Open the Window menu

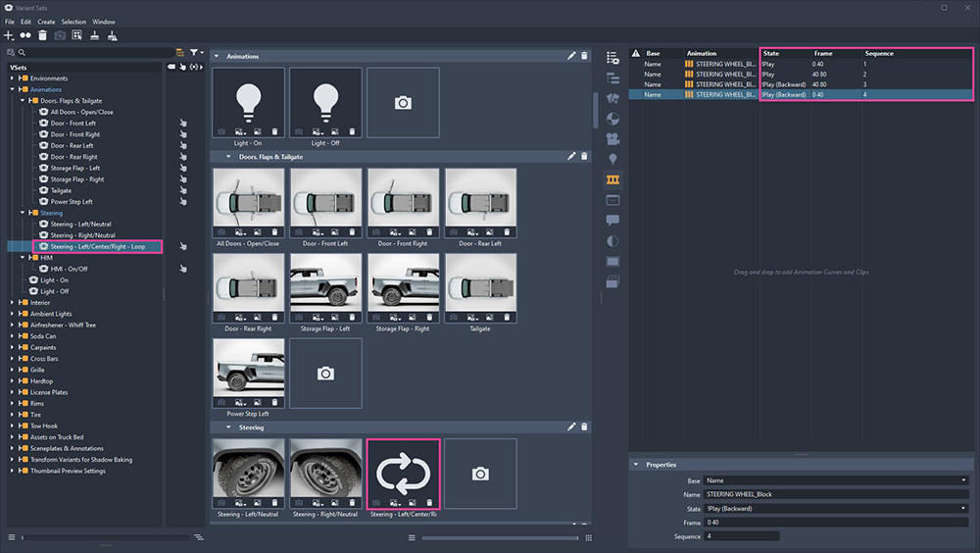click(x=104, y=22)
